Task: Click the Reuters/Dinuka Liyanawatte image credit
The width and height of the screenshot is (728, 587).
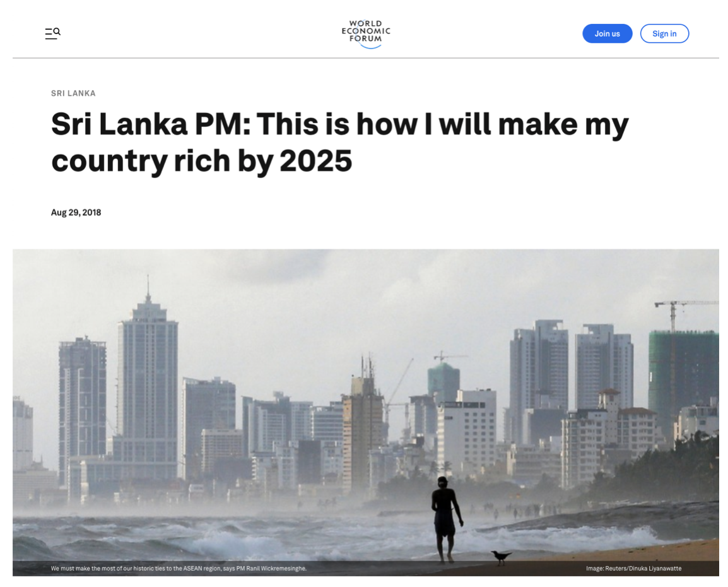Action: pyautogui.click(x=633, y=569)
